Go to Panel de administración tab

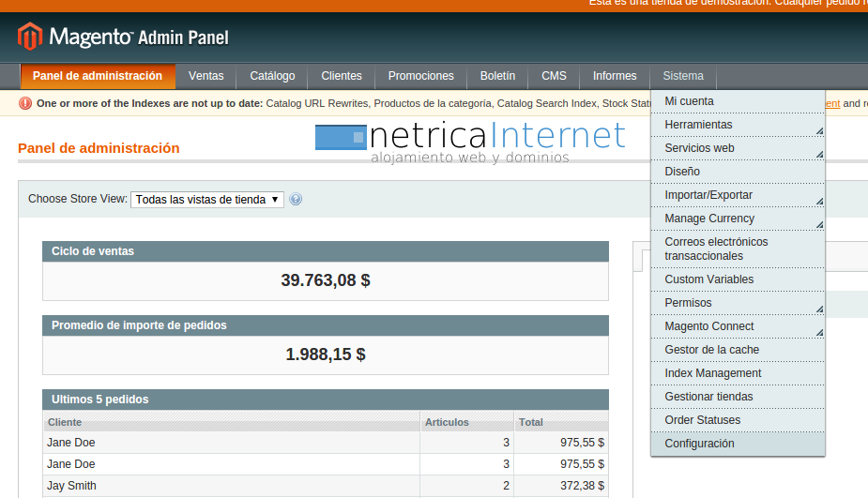tap(98, 76)
